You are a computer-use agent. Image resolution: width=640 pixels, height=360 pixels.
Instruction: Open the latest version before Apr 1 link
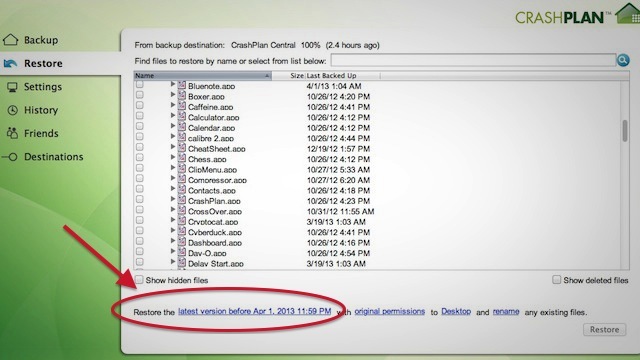(255, 311)
